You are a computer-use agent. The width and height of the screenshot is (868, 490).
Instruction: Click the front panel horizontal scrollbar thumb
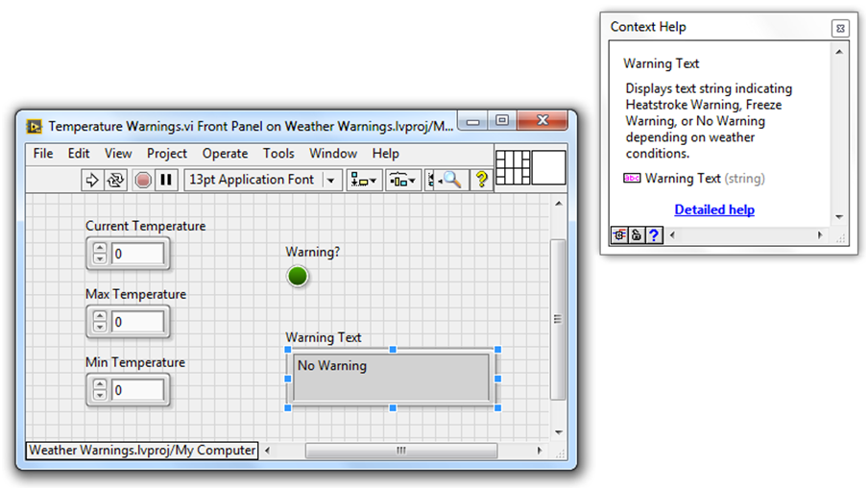(400, 450)
